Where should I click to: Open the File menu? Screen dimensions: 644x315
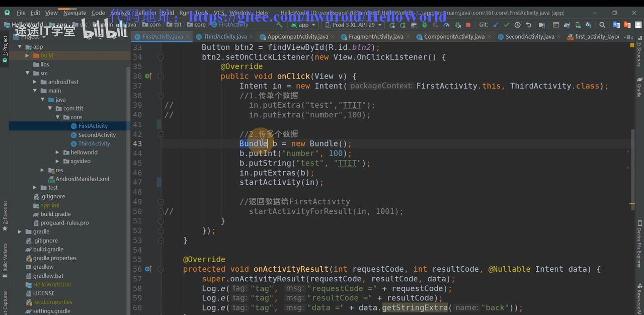21,13
